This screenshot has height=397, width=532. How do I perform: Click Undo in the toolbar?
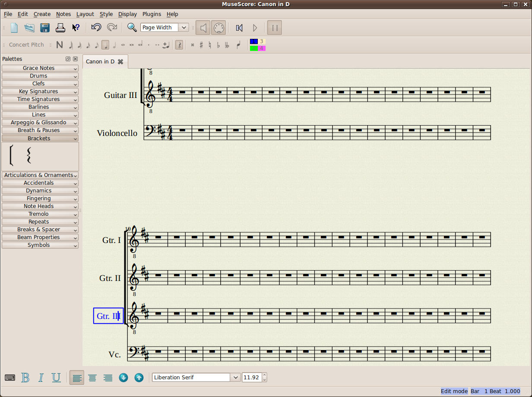click(96, 27)
